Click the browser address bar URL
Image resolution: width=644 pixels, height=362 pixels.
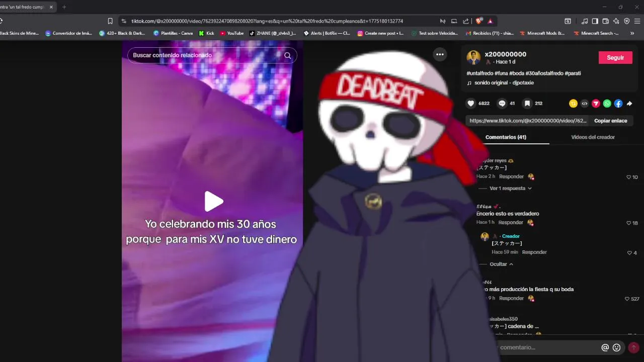click(267, 21)
